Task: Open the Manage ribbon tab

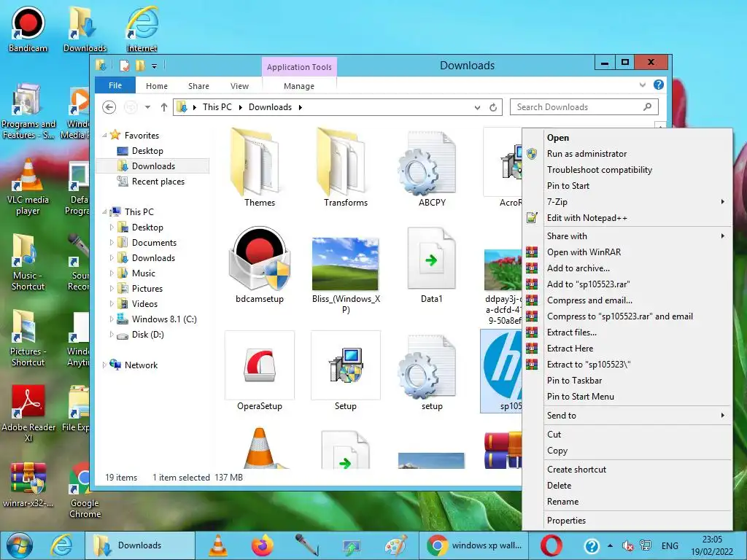Action: coord(298,86)
